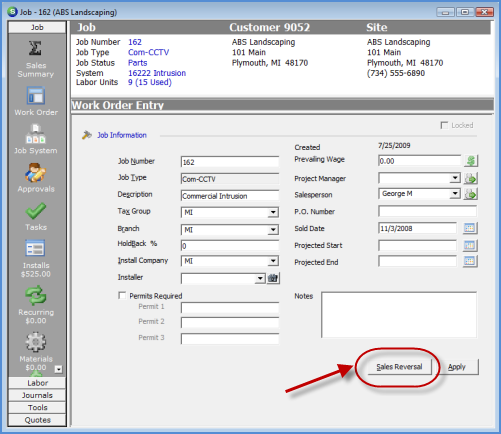Click the Sales Reversal button
The width and height of the screenshot is (501, 434).
coord(399,367)
